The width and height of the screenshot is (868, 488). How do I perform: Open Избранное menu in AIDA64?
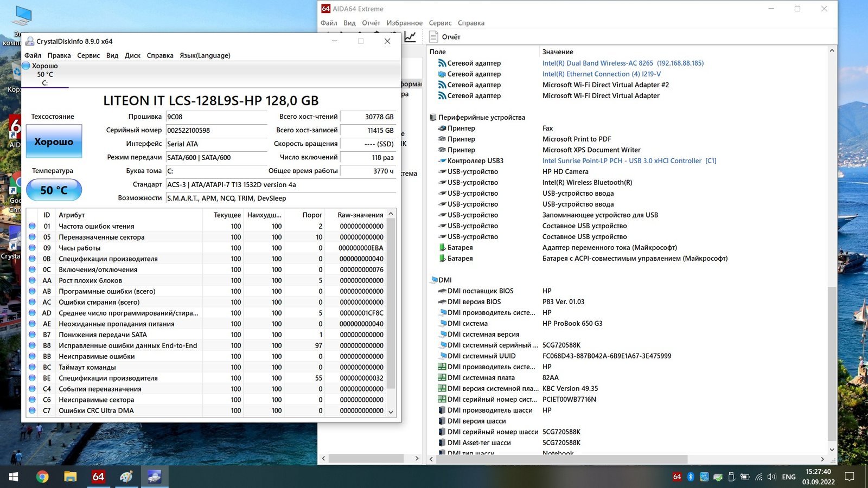click(x=404, y=23)
